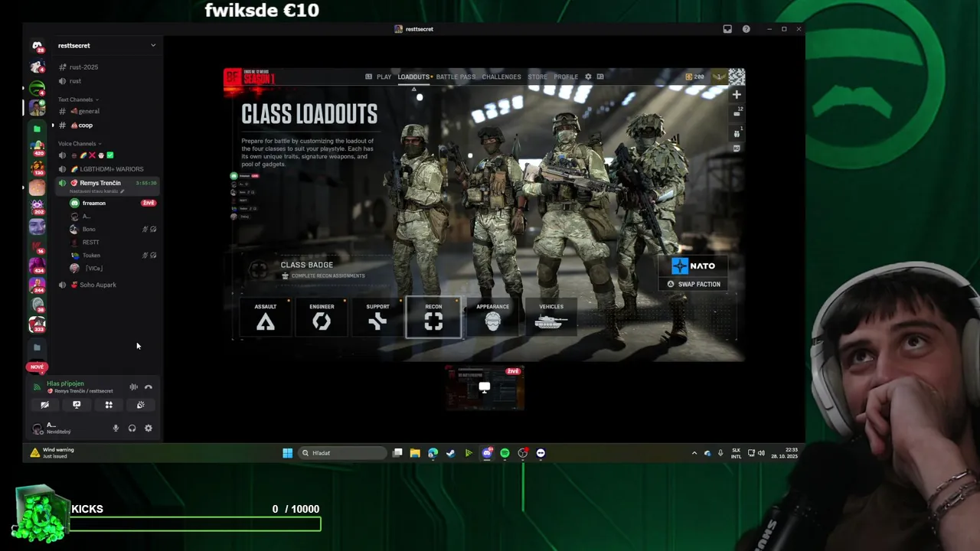Click plus icon in game right sidebar
The width and height of the screenshot is (980, 551).
[x=737, y=95]
